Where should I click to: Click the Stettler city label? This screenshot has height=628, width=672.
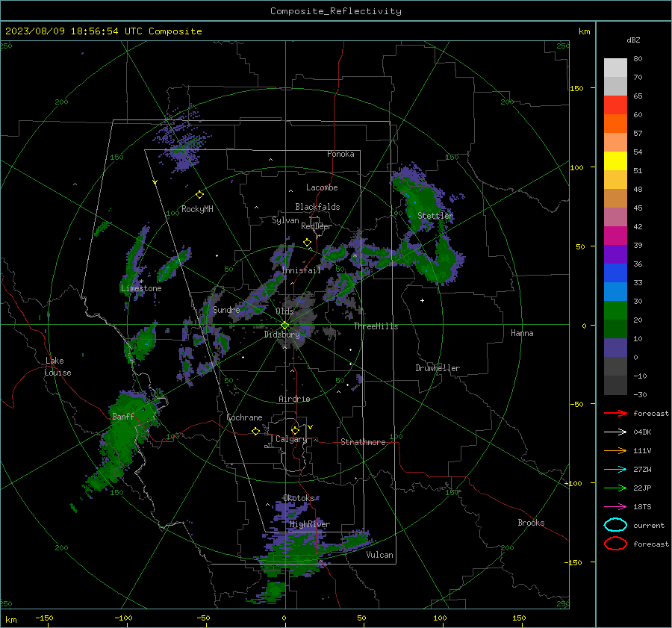point(435,216)
